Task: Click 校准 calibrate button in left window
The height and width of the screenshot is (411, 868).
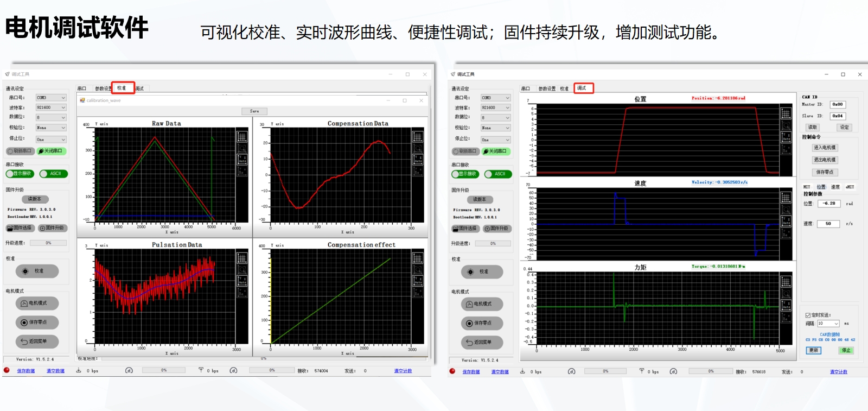Action: pyautogui.click(x=37, y=271)
